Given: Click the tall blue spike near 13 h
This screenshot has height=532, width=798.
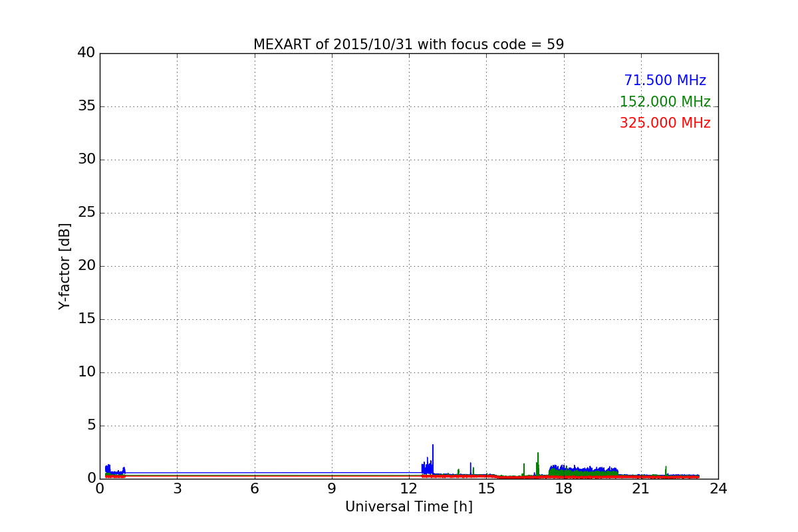Looking at the screenshot, I should tap(433, 459).
